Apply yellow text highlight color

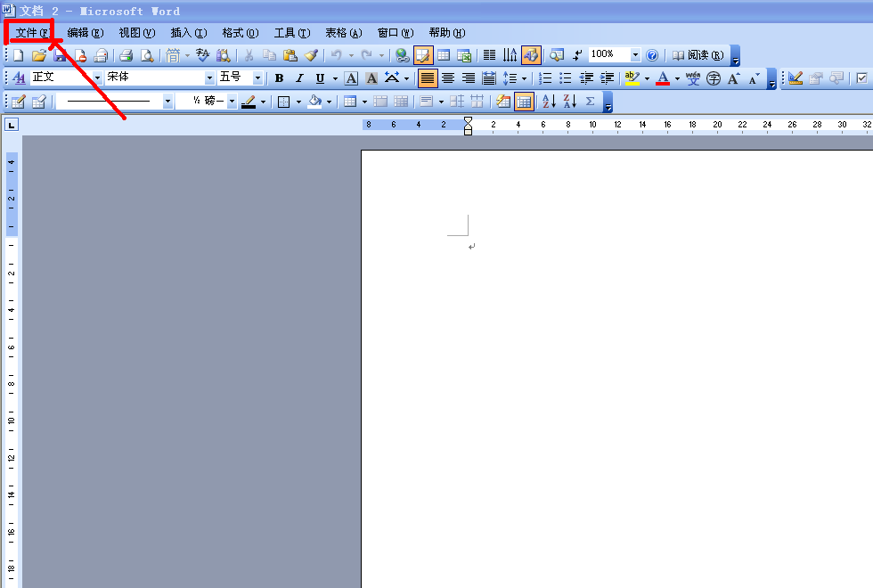tap(632, 78)
